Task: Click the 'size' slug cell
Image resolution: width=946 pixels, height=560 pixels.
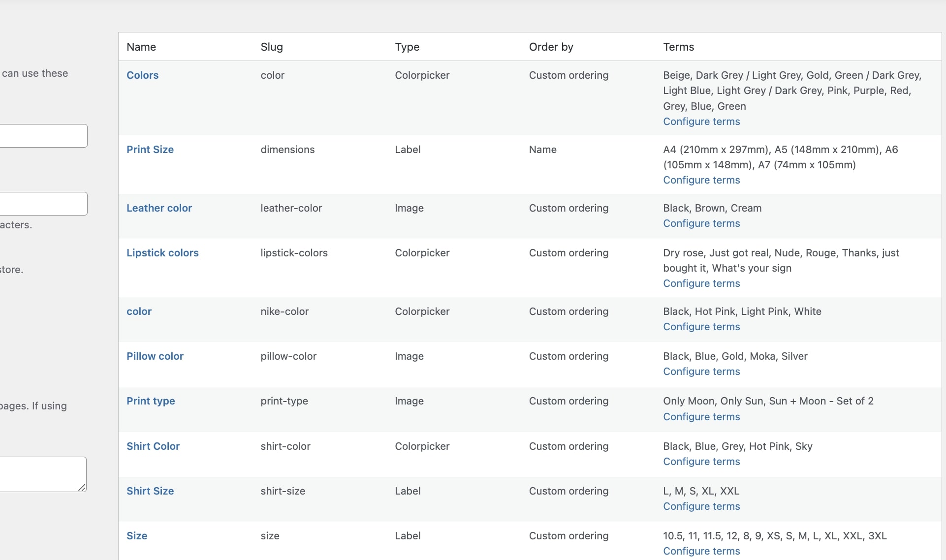Action: coord(270,536)
